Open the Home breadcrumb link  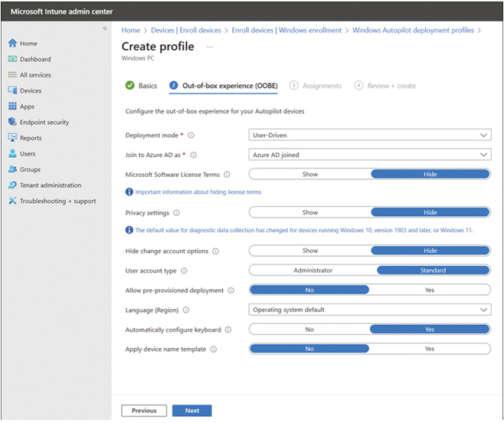[131, 30]
